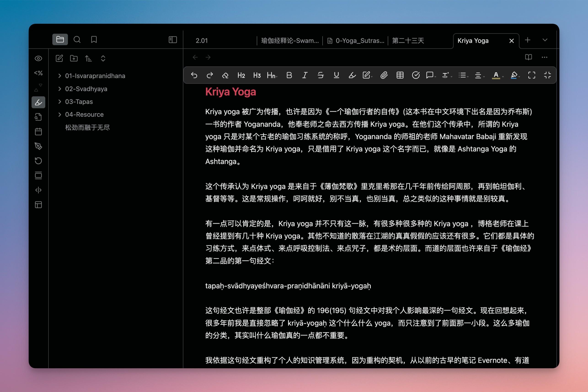
Task: Create a new folder in the explorer
Action: [x=74, y=59]
